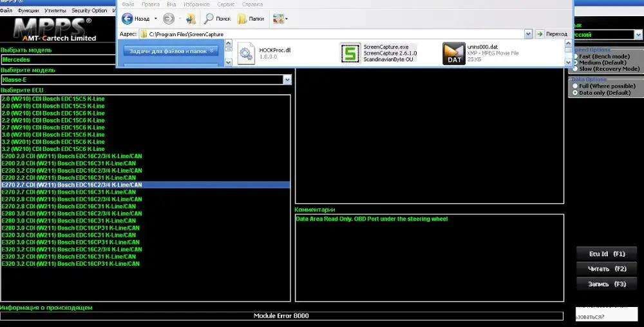Open the Назад history dropdown arrow
The width and height of the screenshot is (644, 327).
pos(156,19)
